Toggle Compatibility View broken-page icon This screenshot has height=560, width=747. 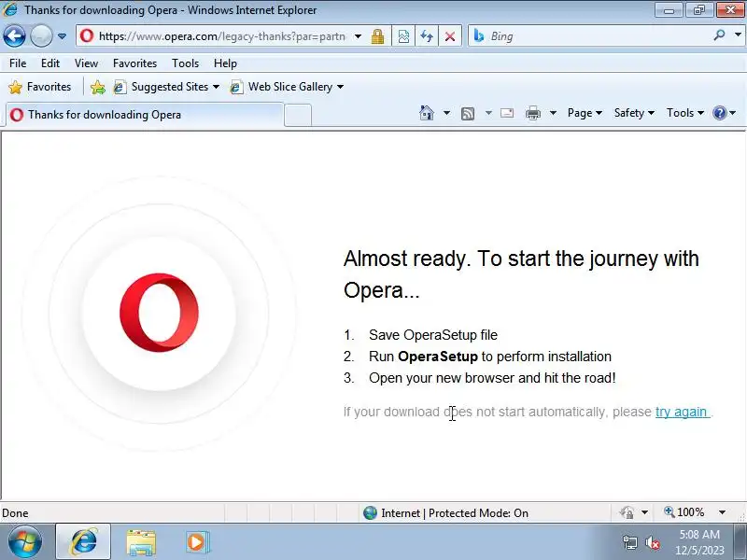tap(403, 36)
